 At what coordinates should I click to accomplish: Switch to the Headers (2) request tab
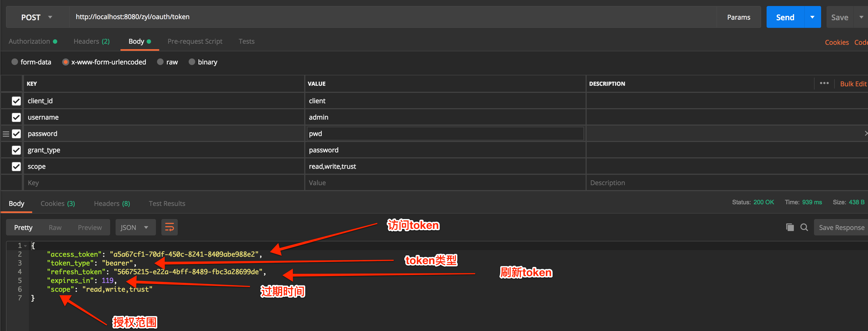click(91, 41)
